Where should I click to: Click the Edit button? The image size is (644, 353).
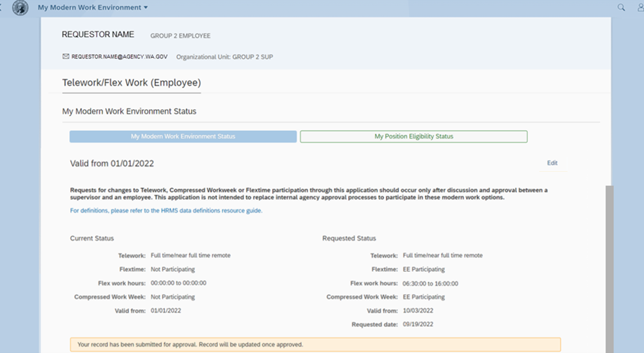click(x=552, y=163)
